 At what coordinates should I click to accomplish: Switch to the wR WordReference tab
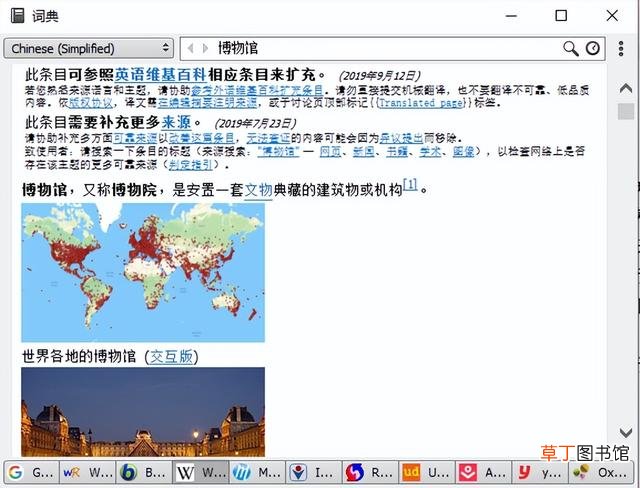pos(88,472)
